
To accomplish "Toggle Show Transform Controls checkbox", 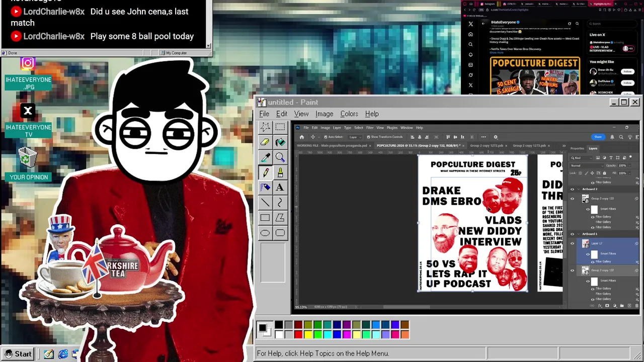I will [369, 137].
